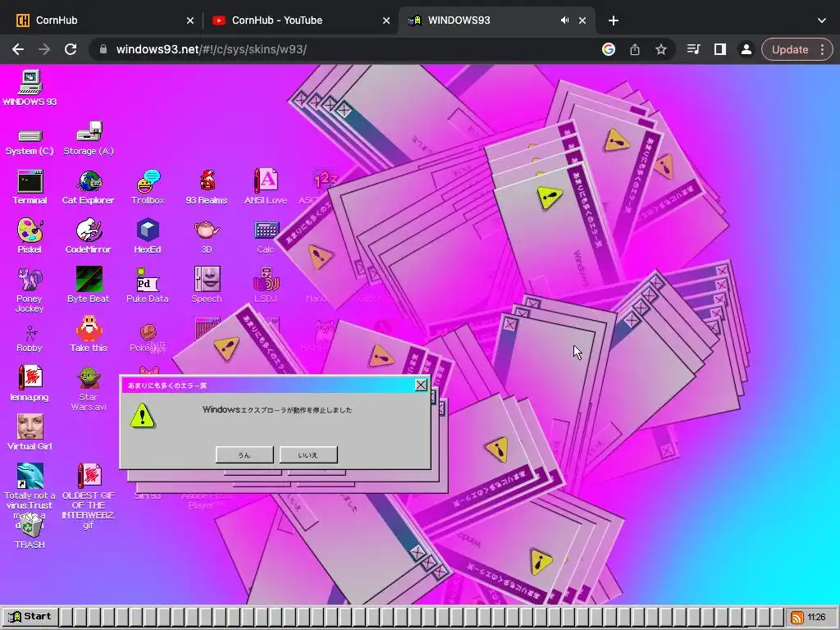Screen dimensions: 840x630
Task: Expand the tab search chevron
Action: (x=822, y=21)
